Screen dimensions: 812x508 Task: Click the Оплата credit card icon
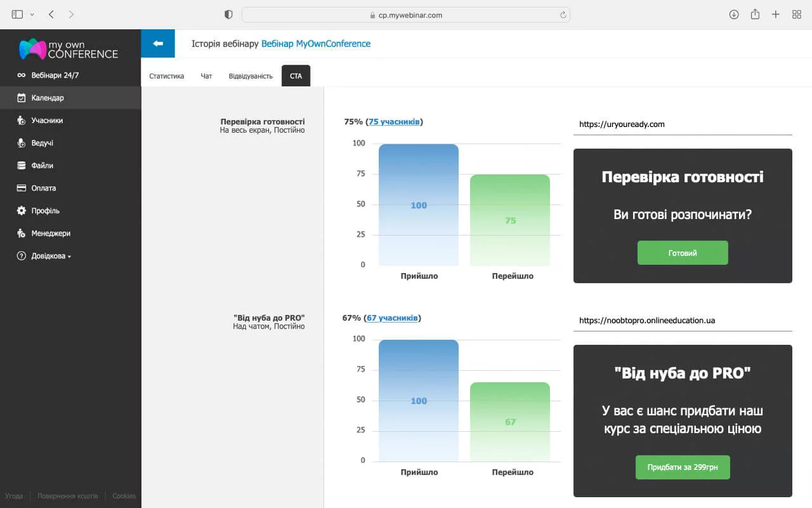(x=21, y=188)
